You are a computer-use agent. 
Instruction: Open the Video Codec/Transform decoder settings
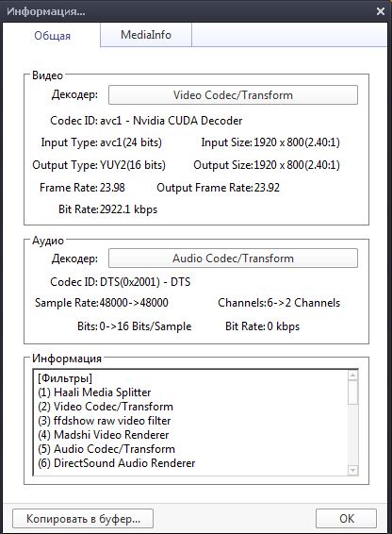click(233, 95)
